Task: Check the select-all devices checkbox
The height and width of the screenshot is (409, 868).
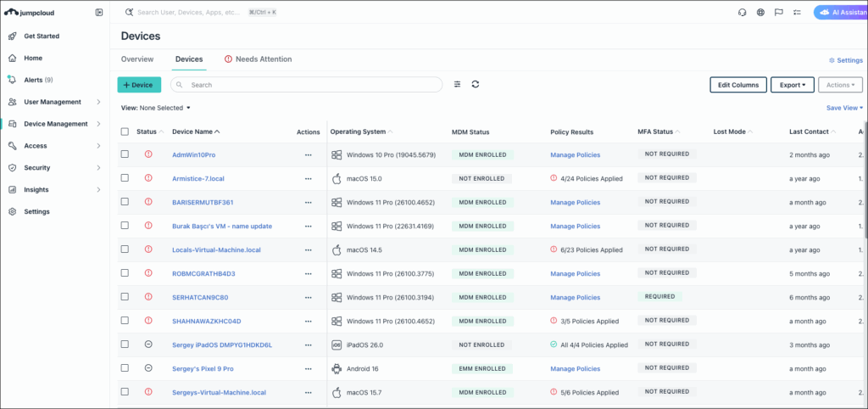Action: [125, 132]
